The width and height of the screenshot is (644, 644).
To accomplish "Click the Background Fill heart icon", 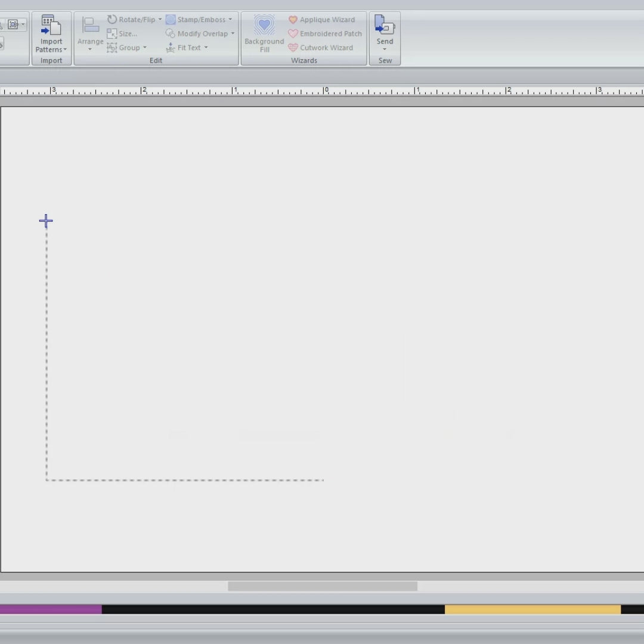I will [264, 27].
